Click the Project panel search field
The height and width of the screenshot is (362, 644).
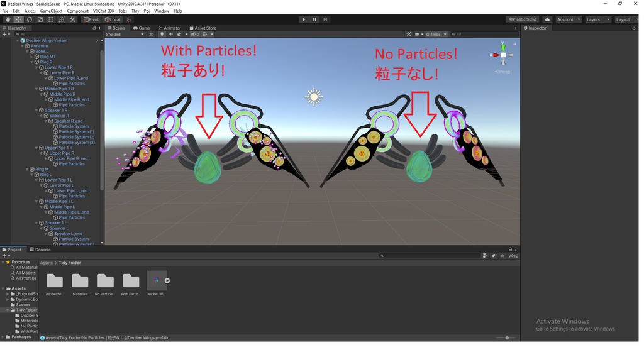(x=429, y=256)
